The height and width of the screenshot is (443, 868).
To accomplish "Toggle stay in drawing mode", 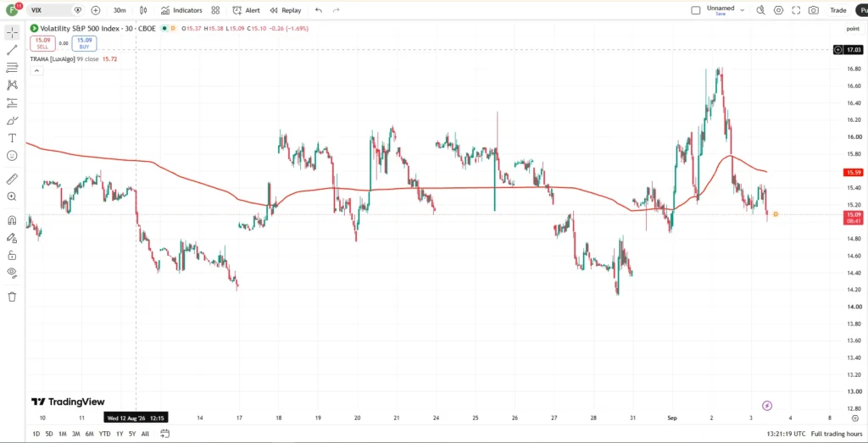I will (x=12, y=238).
